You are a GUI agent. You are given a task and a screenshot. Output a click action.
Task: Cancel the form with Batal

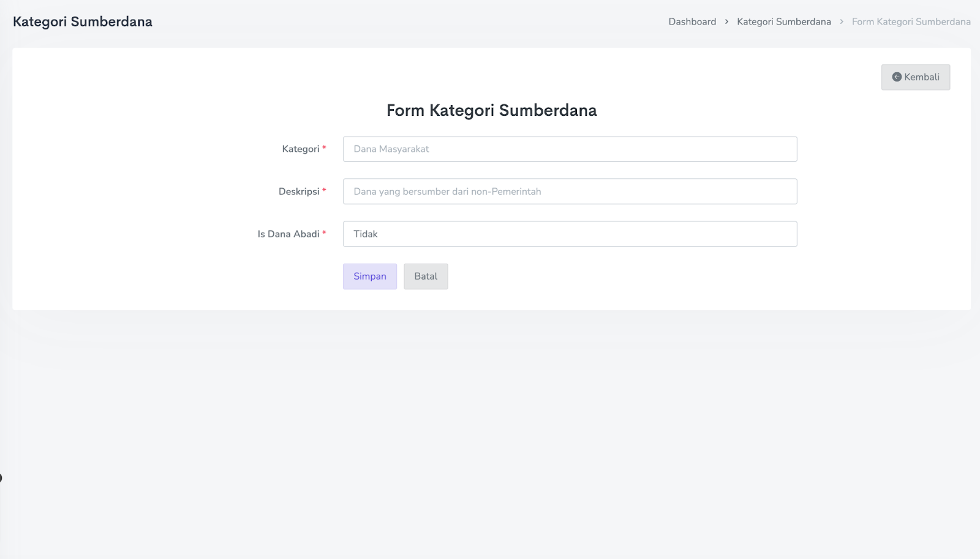pos(426,276)
